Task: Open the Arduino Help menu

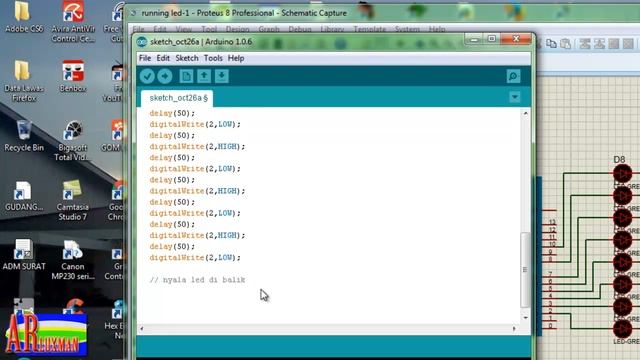Action: (236, 58)
